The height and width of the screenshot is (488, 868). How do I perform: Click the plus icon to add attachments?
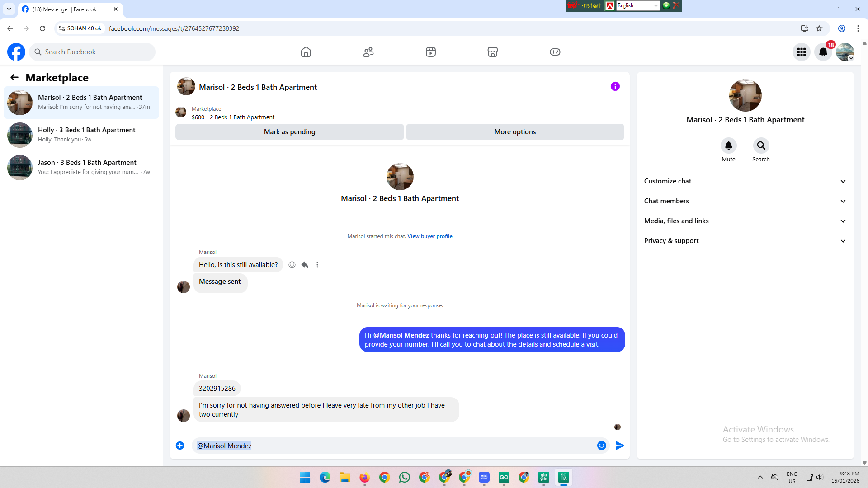(180, 446)
